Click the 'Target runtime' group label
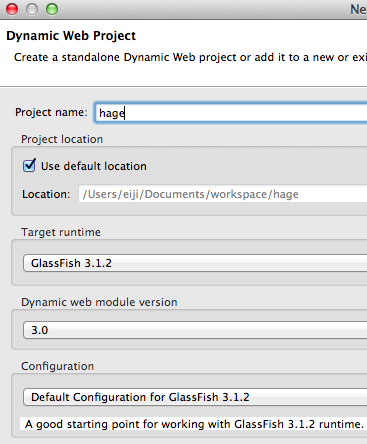The image size is (367, 444). click(x=61, y=232)
